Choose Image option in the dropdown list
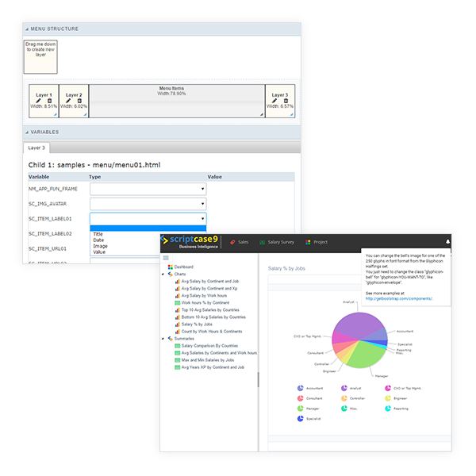Screen dimensions: 476x476 click(99, 246)
